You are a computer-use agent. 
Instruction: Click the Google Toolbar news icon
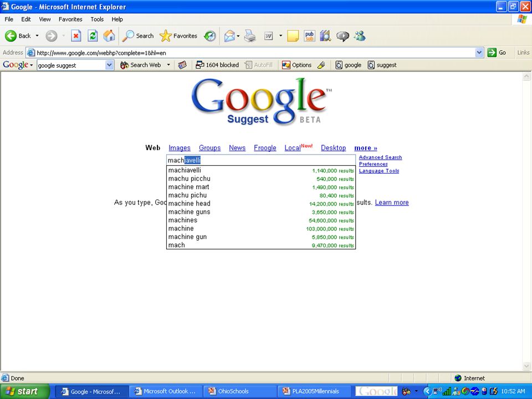click(182, 65)
